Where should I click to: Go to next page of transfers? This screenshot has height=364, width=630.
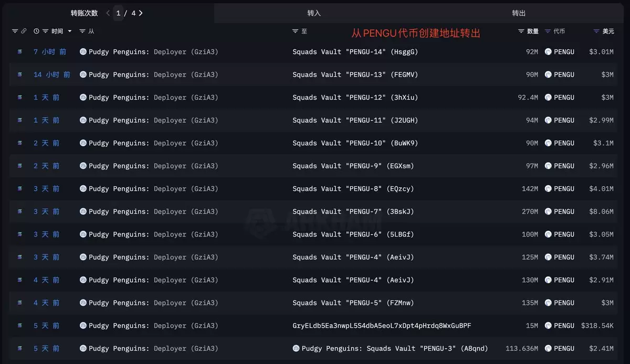click(141, 13)
